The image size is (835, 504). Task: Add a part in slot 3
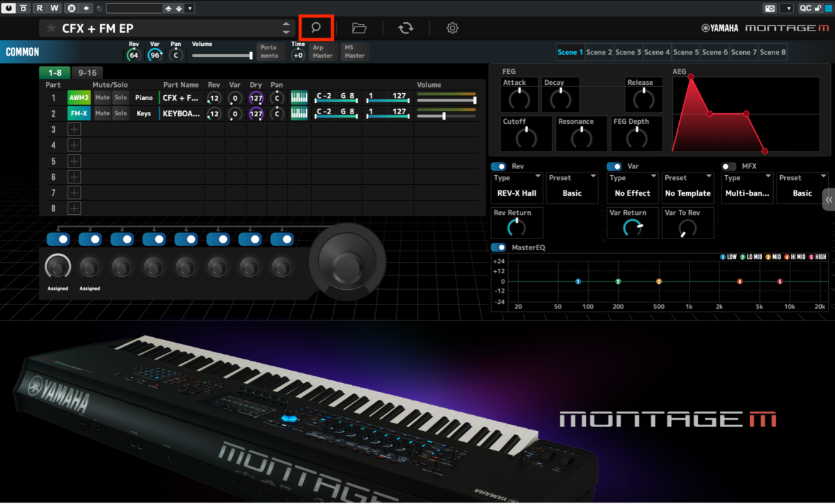[x=74, y=129]
